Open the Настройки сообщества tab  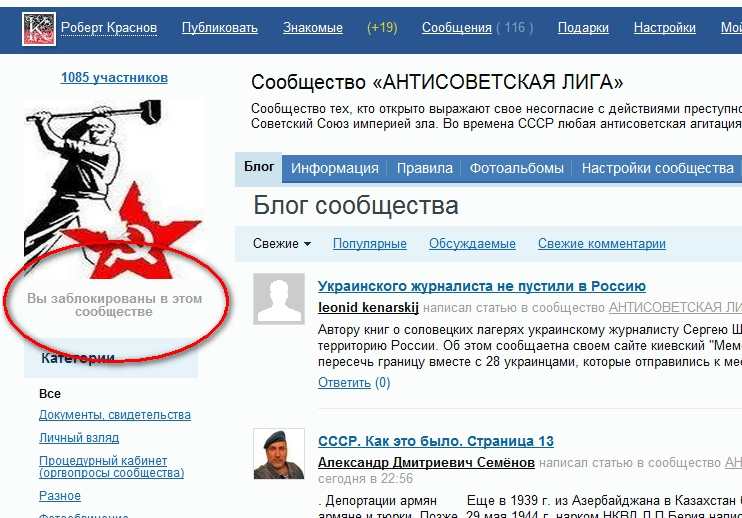[657, 168]
